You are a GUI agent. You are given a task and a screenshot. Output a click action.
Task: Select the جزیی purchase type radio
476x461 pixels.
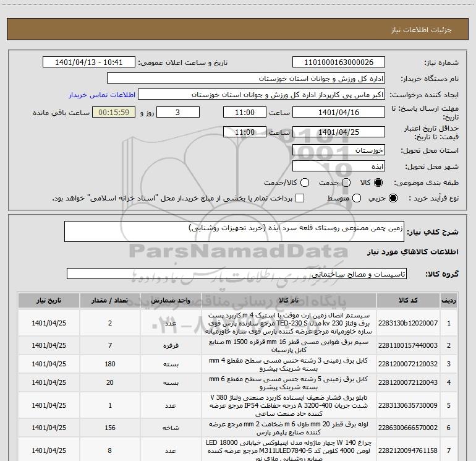393,199
